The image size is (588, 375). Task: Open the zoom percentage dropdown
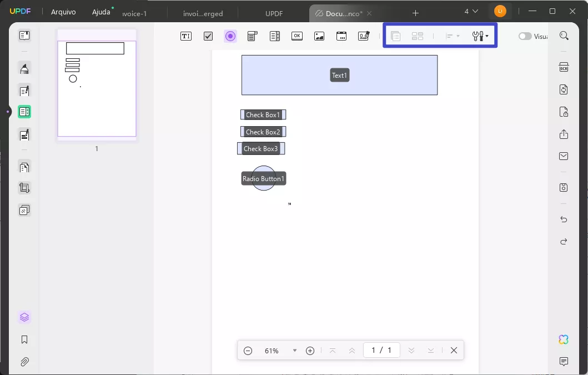(295, 351)
